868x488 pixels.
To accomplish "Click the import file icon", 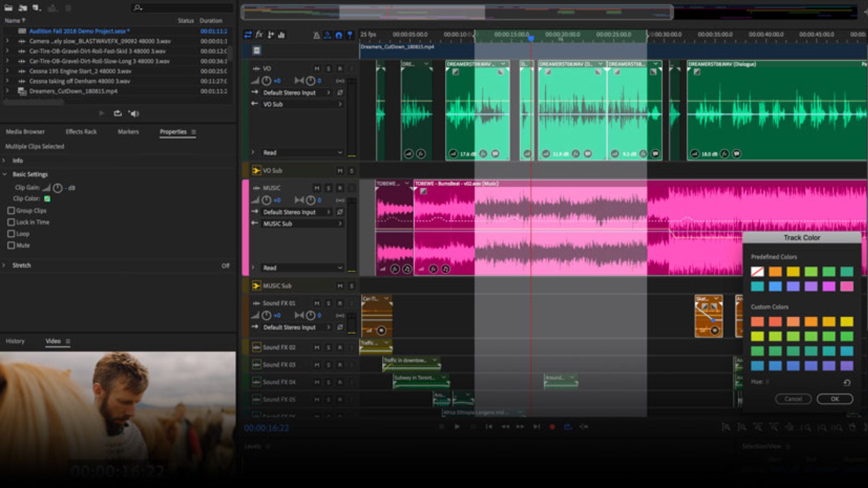I will 23,8.
